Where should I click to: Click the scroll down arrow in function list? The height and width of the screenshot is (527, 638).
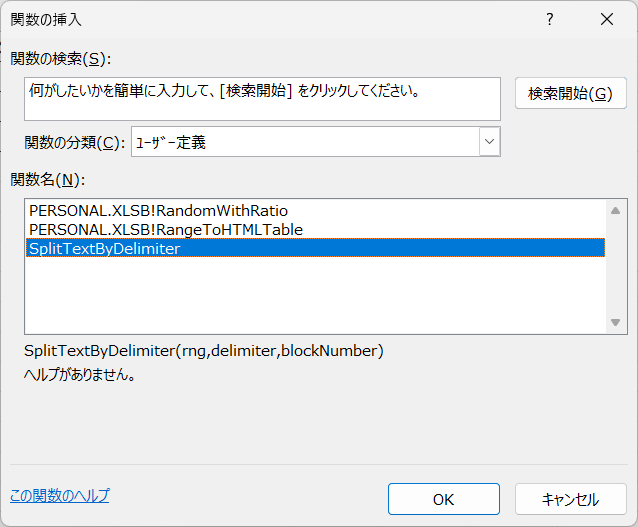[x=615, y=322]
